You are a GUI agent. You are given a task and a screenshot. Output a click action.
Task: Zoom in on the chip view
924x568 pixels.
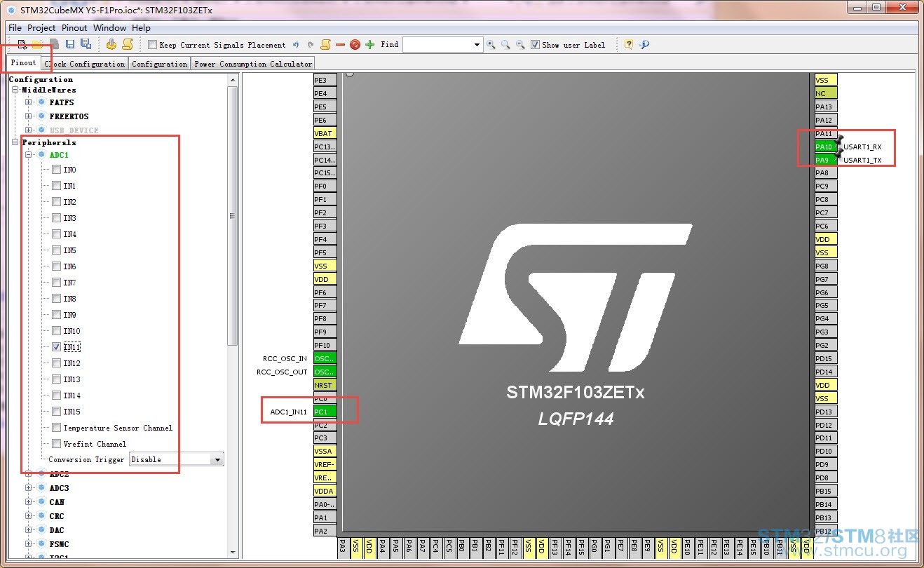[491, 45]
